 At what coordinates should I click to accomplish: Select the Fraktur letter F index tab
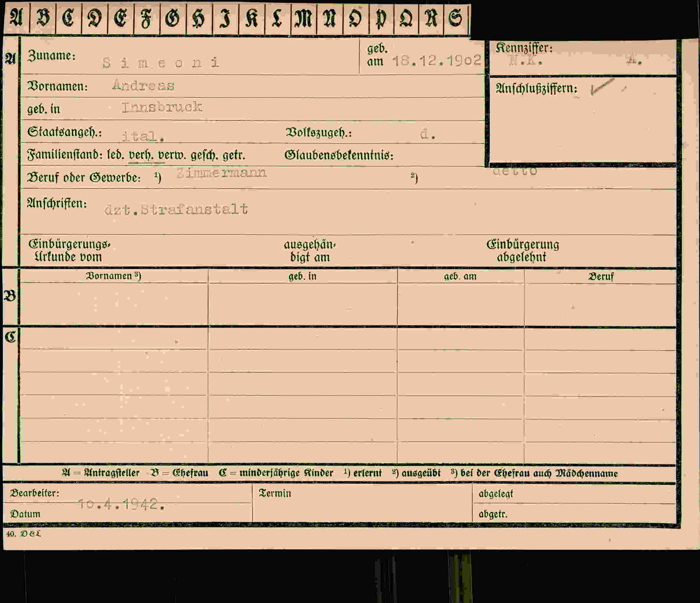(147, 18)
